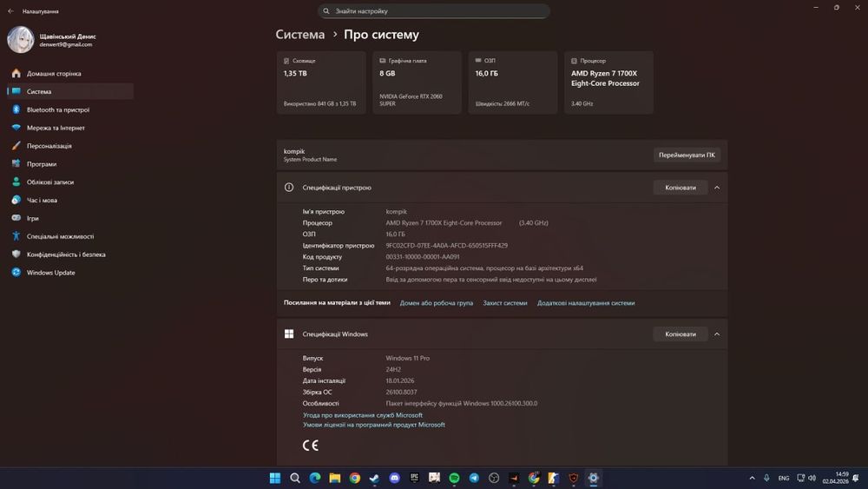Screen dimensions: 868x489
Task: Open Discord from the taskbar
Action: click(394, 478)
